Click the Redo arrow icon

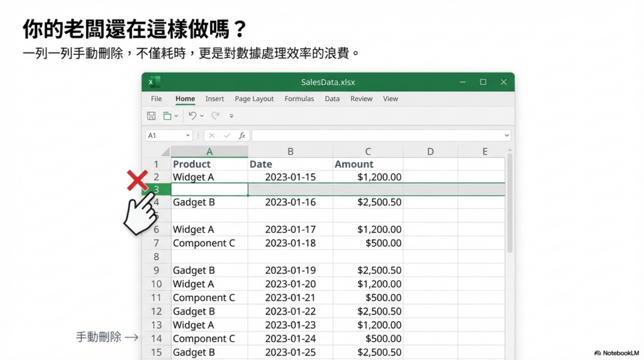[x=215, y=116]
